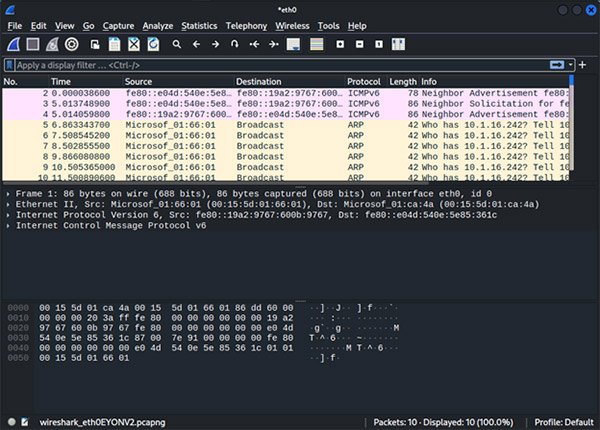Viewport: 600px width, 430px height.
Task: Add a display filter button with plus
Action: (x=584, y=65)
